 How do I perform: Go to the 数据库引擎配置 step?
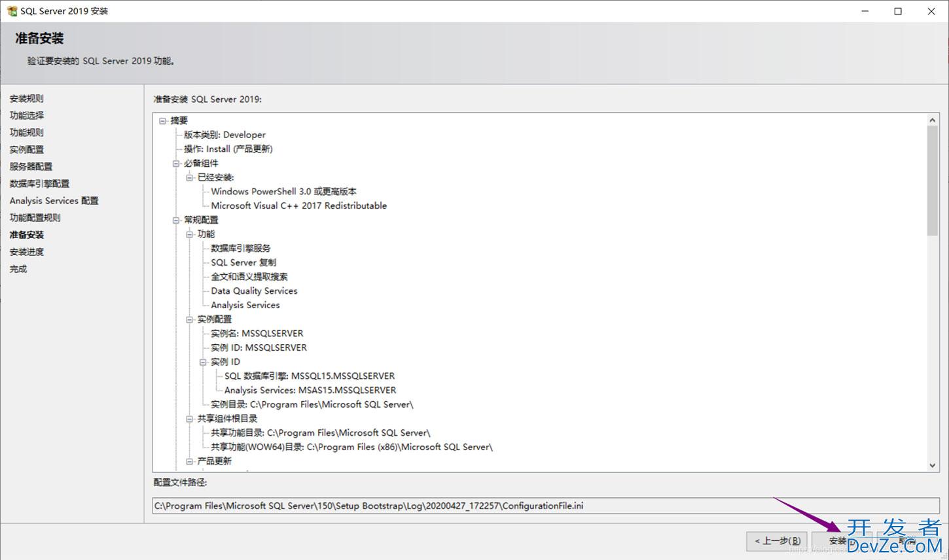(39, 184)
